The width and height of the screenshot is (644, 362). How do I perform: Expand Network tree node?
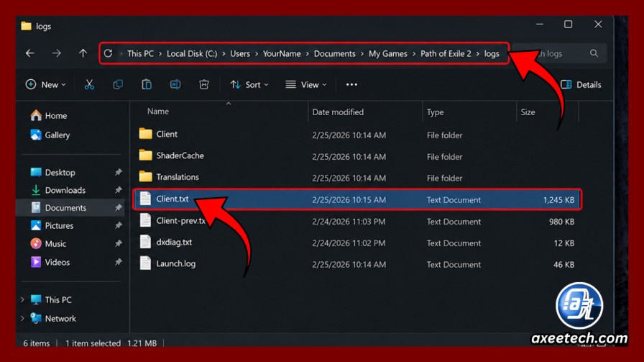[x=22, y=318]
